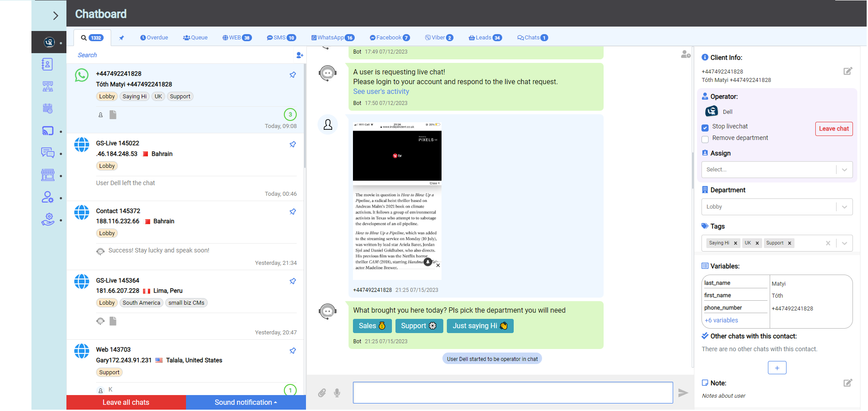Screen dimensions: 868x411
Task: Expand the left sidebar with the arrow
Action: 55,16
